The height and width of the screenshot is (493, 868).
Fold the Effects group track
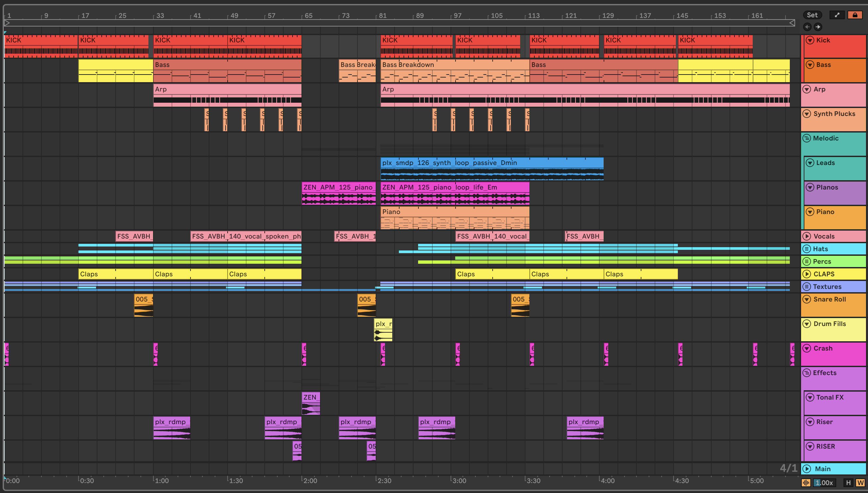[807, 373]
